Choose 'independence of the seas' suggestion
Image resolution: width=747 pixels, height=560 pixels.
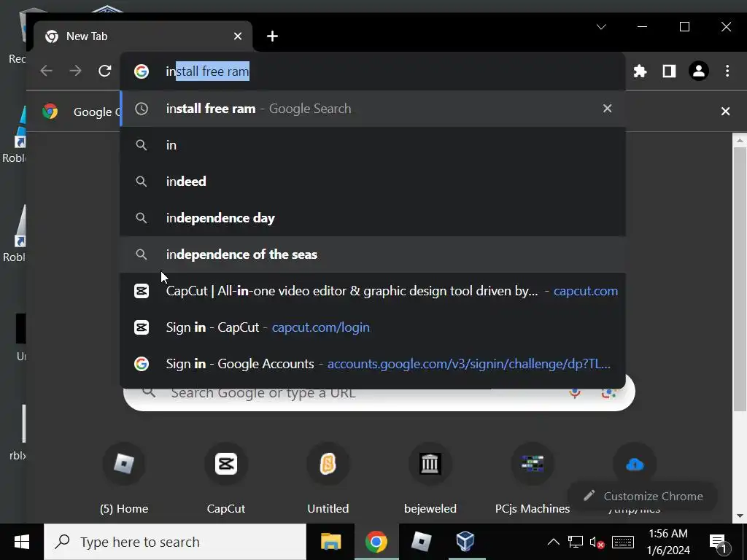(x=373, y=254)
